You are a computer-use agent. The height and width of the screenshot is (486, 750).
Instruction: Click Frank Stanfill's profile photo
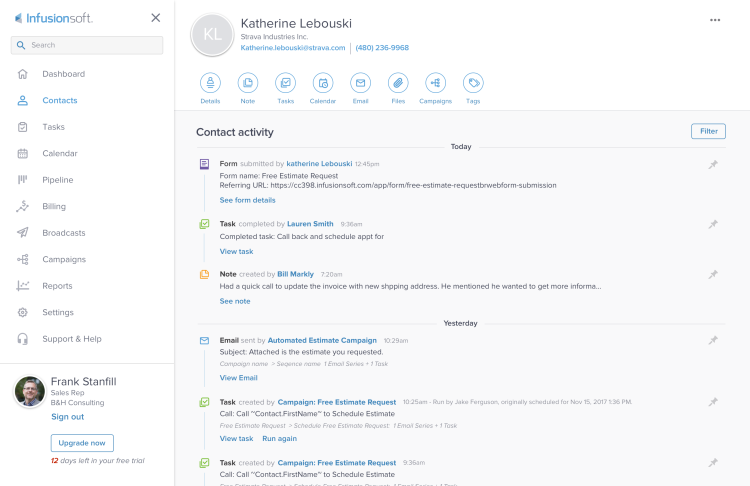(30, 391)
